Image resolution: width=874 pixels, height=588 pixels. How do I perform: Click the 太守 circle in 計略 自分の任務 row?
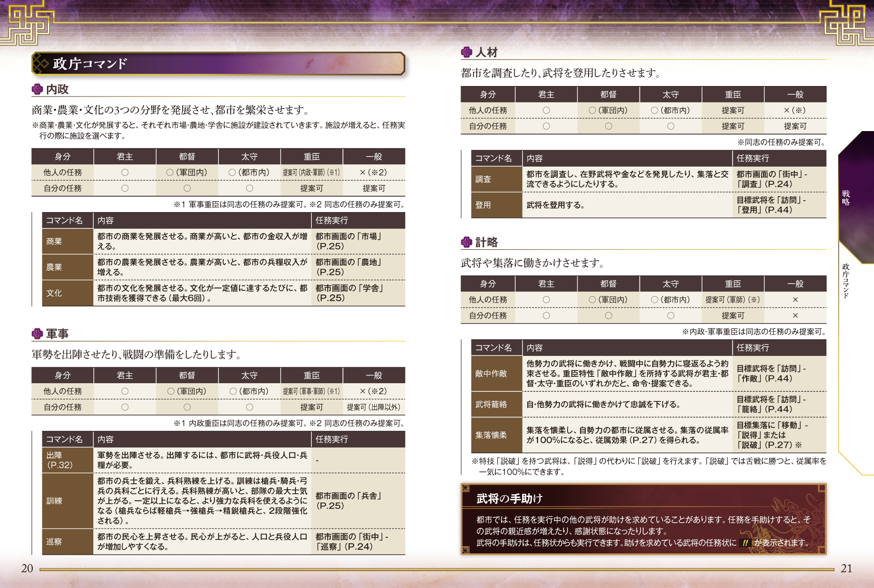(671, 315)
